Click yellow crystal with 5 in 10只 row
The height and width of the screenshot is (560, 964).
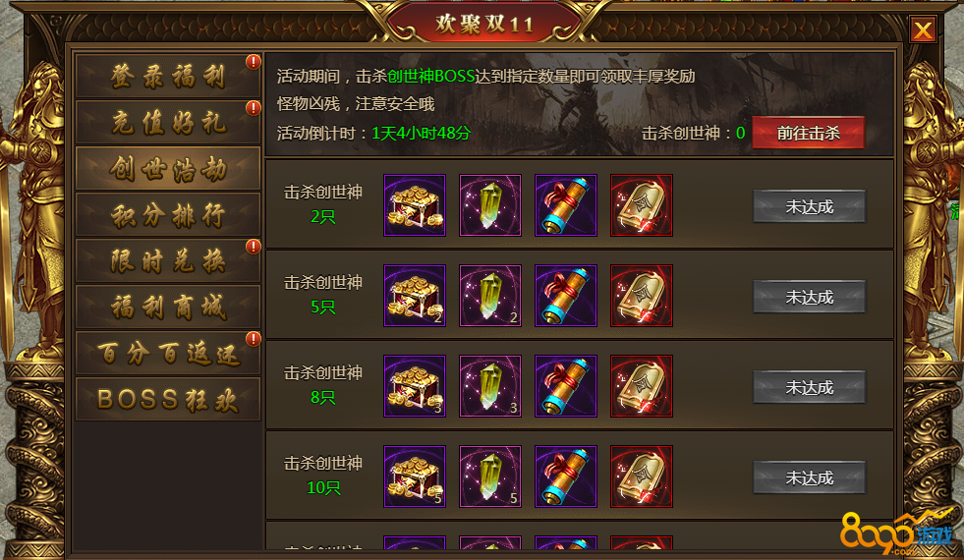[x=490, y=476]
